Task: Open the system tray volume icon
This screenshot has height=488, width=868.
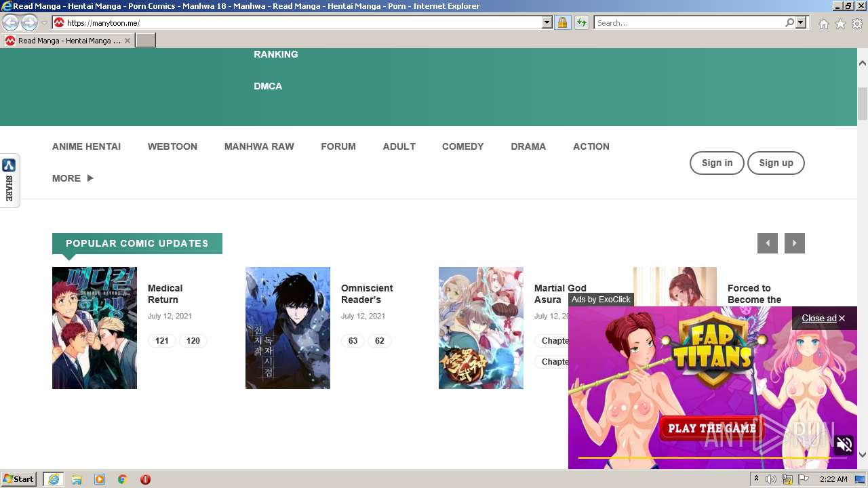Action: (x=771, y=479)
